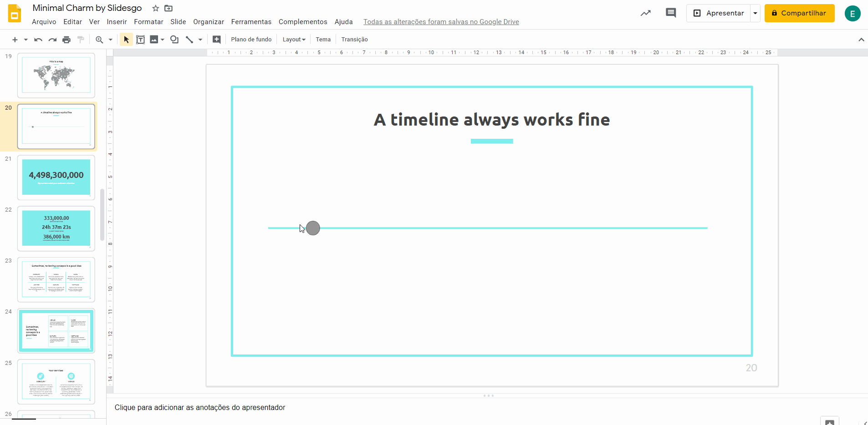The height and width of the screenshot is (425, 868).
Task: Select the text box tool
Action: [141, 40]
